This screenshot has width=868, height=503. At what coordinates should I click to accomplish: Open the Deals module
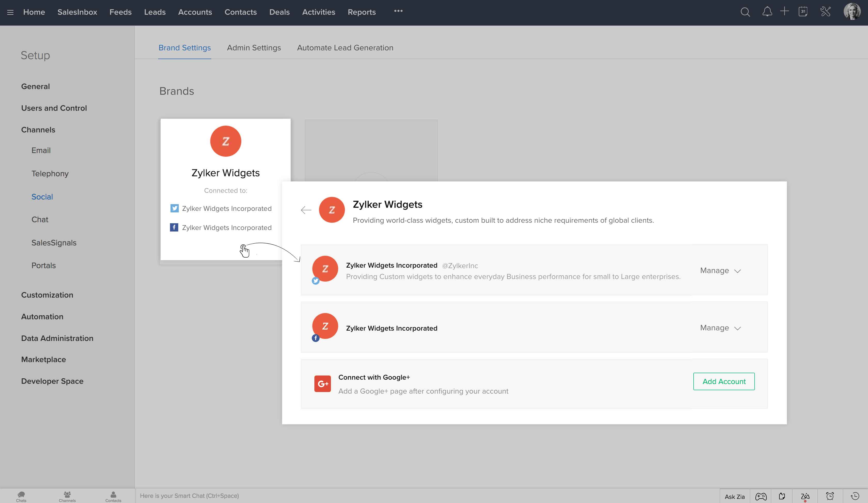pyautogui.click(x=279, y=12)
